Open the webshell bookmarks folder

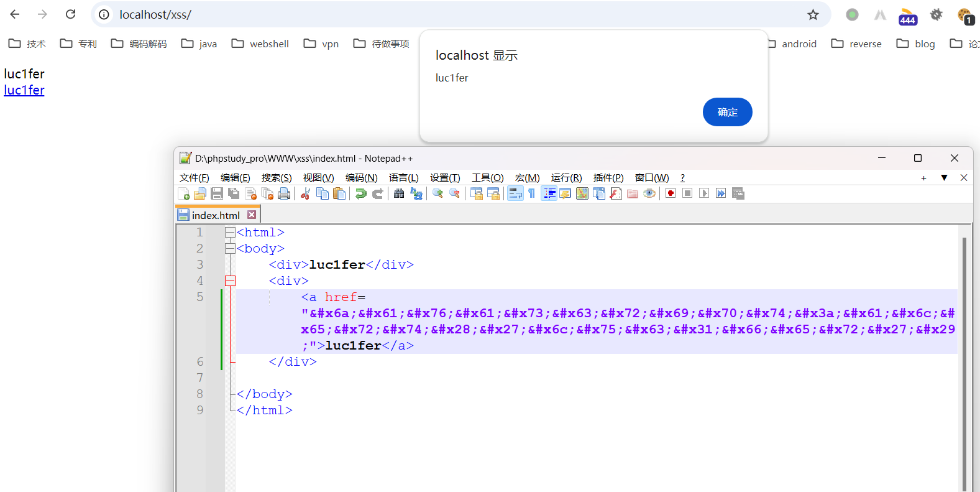pos(260,44)
